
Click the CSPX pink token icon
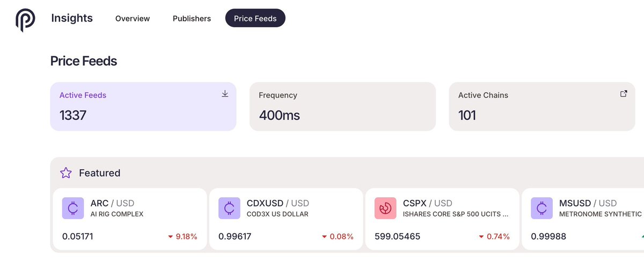tap(385, 208)
